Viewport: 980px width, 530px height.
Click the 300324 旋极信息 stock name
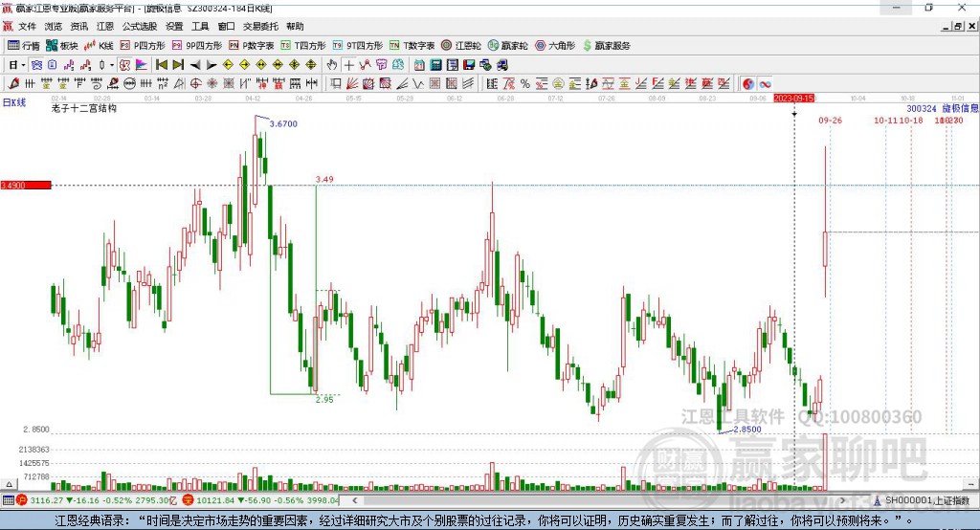[x=943, y=109]
